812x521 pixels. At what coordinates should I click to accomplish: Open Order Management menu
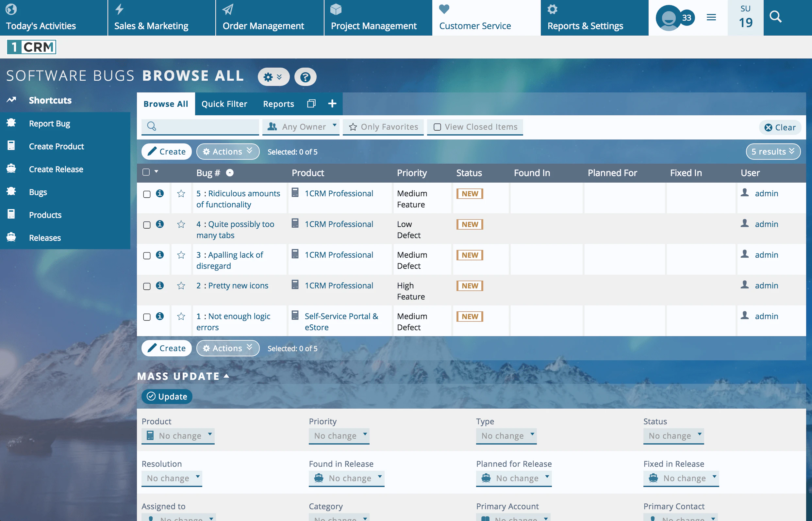pos(270,18)
